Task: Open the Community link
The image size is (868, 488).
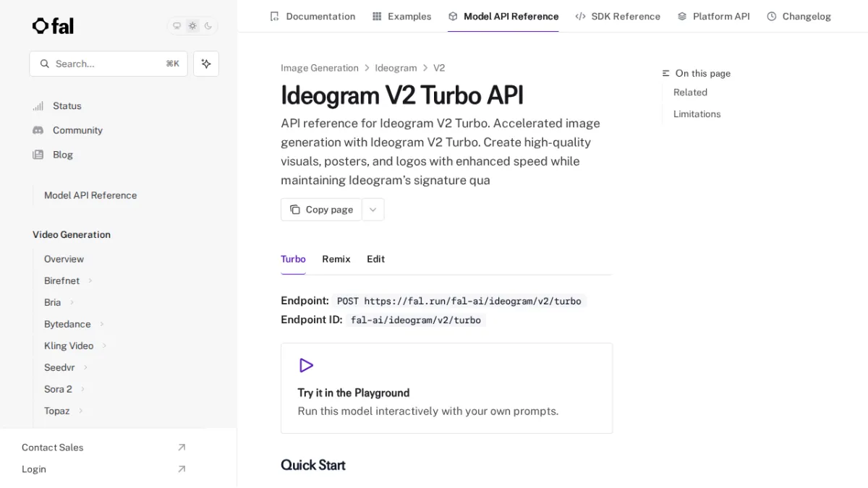Action: 77,130
